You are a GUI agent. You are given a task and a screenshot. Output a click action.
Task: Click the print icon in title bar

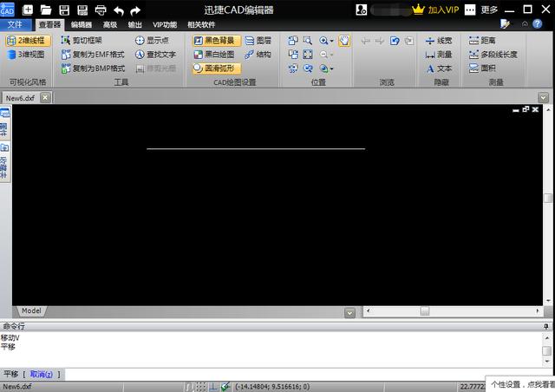click(101, 10)
